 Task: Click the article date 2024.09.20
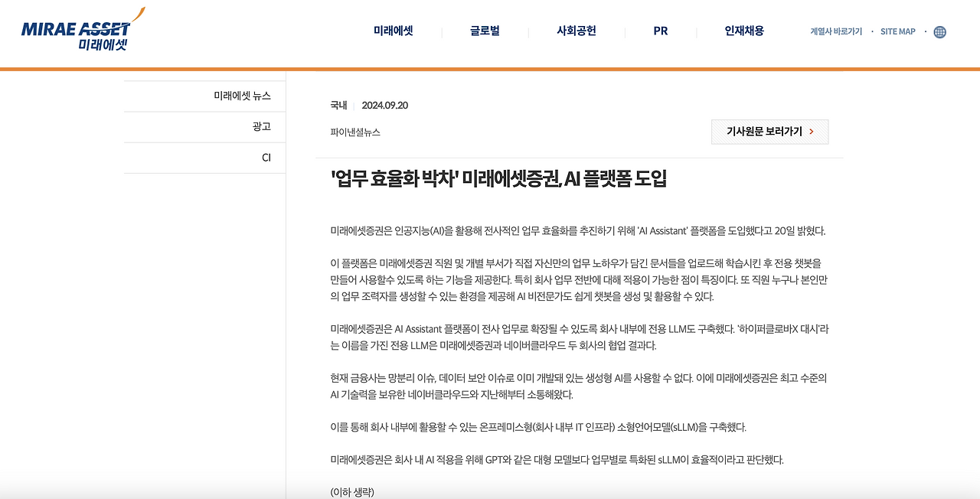pyautogui.click(x=386, y=105)
